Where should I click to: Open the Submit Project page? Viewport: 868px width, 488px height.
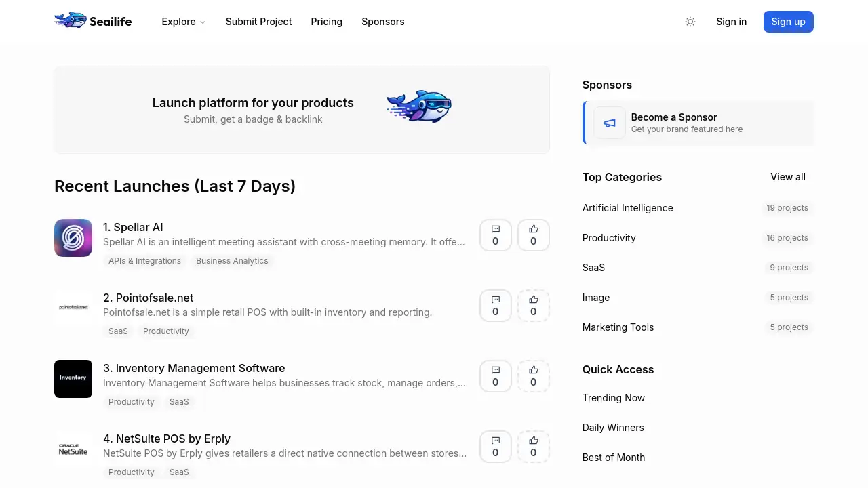(259, 22)
